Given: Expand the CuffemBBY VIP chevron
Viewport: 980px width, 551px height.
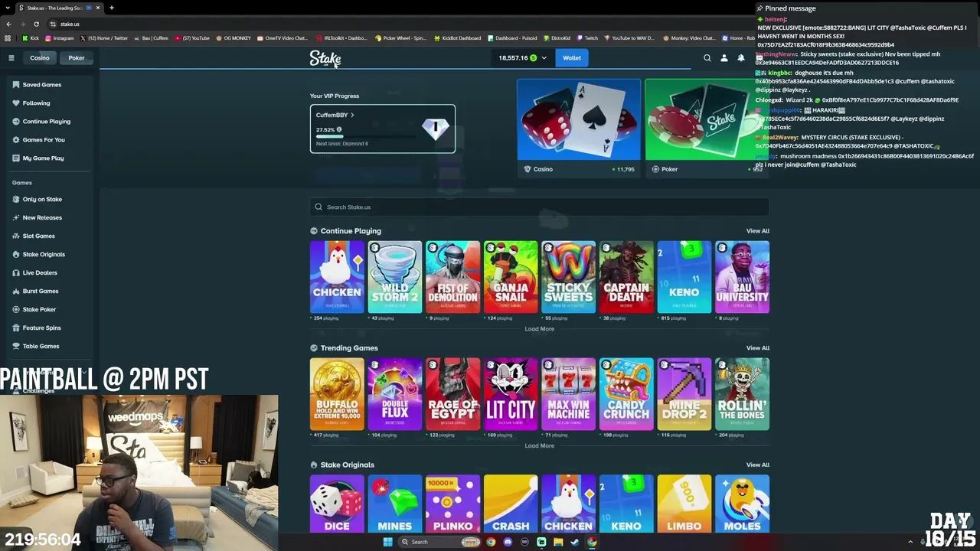Looking at the screenshot, I should [352, 115].
